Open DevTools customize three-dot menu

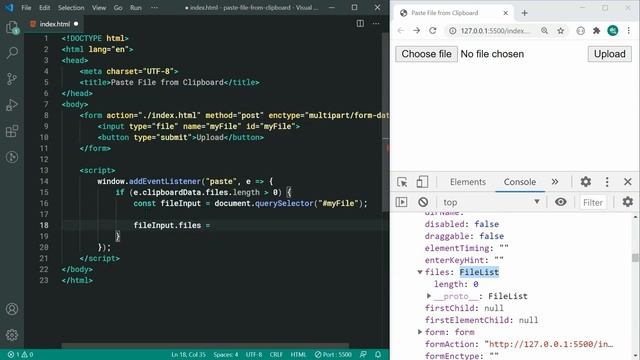coord(607,182)
